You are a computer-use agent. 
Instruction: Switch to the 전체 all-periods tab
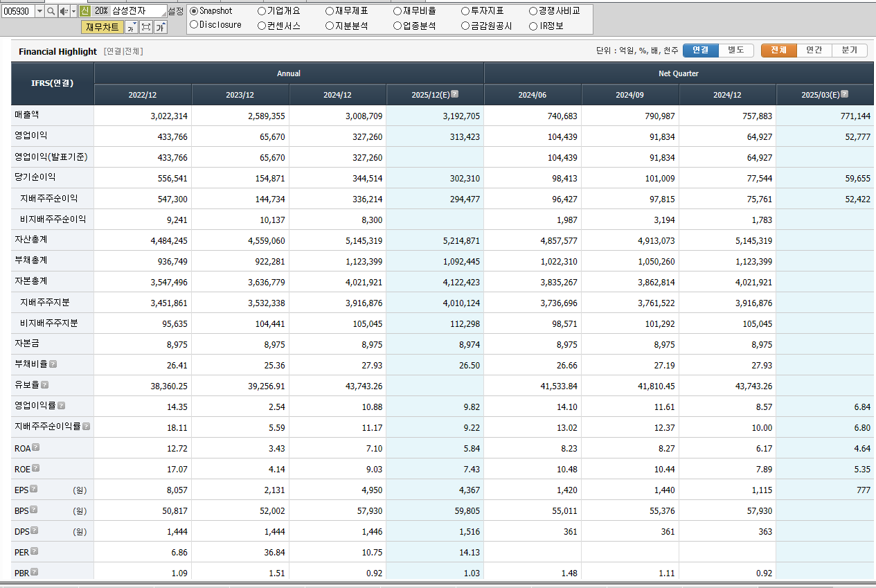[x=779, y=51]
